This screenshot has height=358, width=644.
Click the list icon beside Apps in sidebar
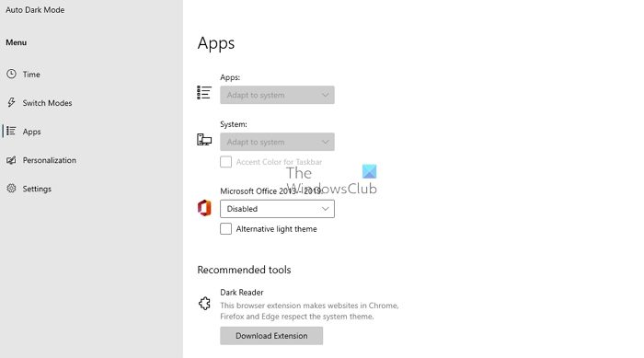pos(11,131)
